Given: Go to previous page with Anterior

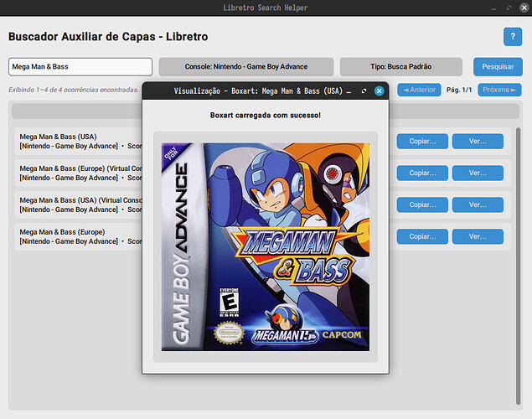Looking at the screenshot, I should (x=419, y=90).
